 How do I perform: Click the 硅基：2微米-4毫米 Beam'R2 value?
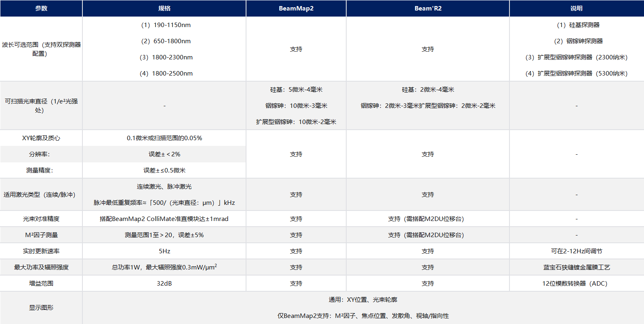coord(428,90)
